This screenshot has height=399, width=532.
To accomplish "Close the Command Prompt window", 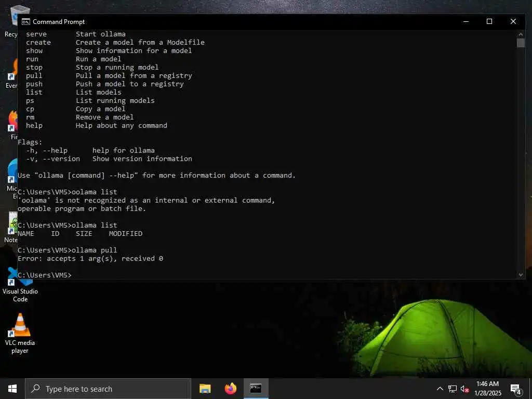I will pos(513,21).
